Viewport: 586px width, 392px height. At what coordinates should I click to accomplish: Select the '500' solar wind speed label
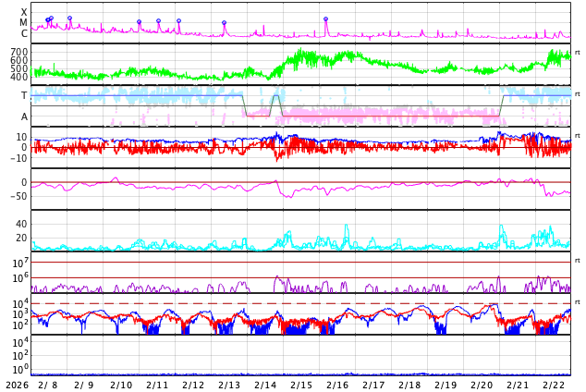[x=19, y=68]
